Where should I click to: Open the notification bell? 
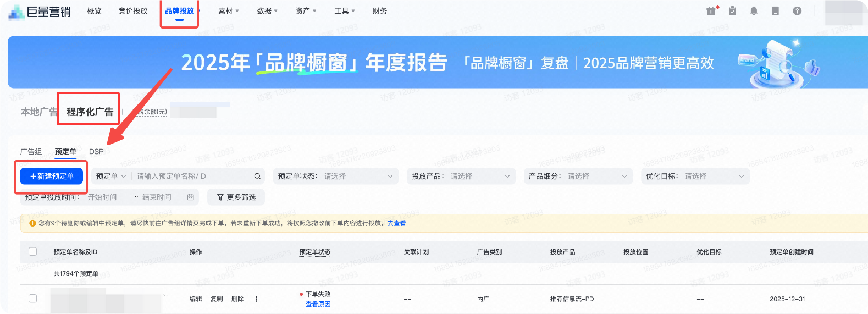(x=754, y=10)
